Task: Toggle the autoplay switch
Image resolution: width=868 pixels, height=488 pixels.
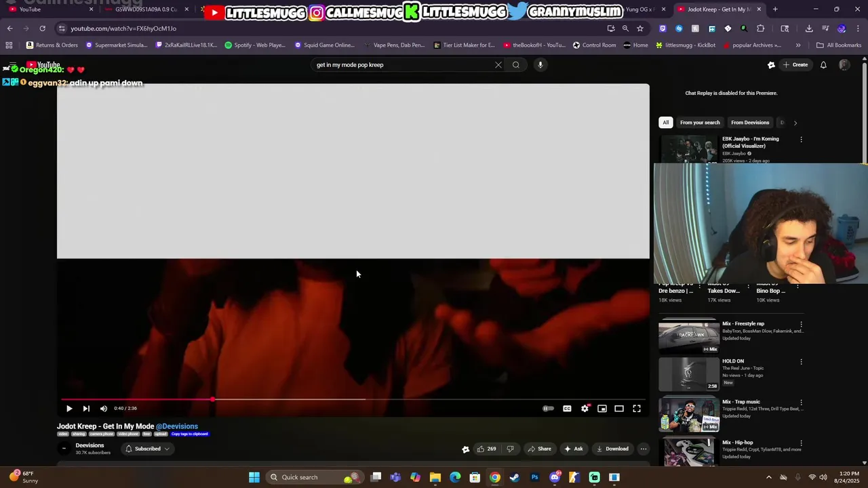Action: (x=548, y=409)
